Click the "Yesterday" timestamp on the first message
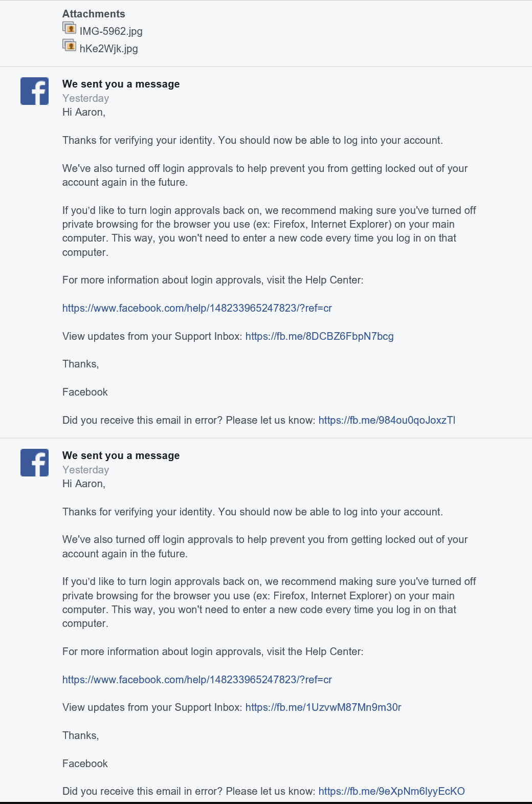Screen dimensions: 532x804 [85, 98]
